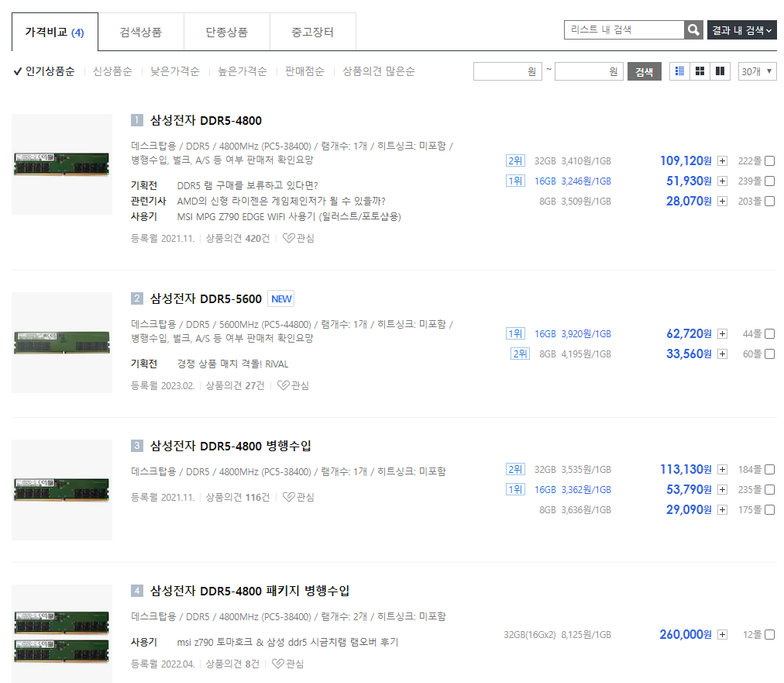
Task: Tick checkbox for 28,070원 8GB option
Action: pyautogui.click(x=770, y=201)
